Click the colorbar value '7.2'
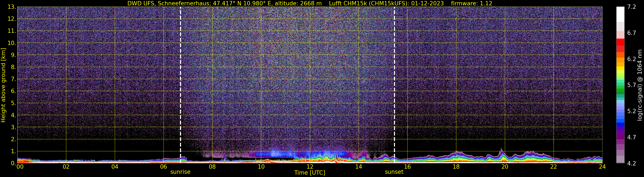 pyautogui.click(x=632, y=7)
